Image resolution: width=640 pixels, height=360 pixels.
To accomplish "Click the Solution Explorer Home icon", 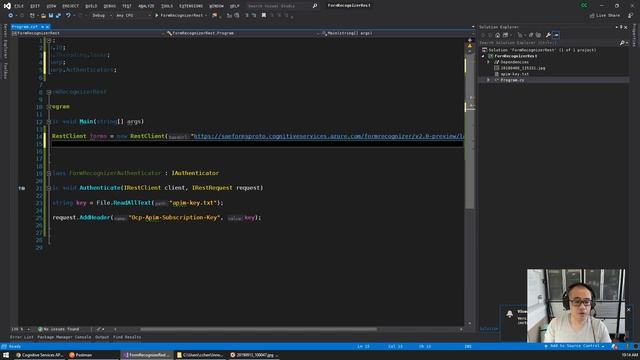I will click(x=497, y=35).
